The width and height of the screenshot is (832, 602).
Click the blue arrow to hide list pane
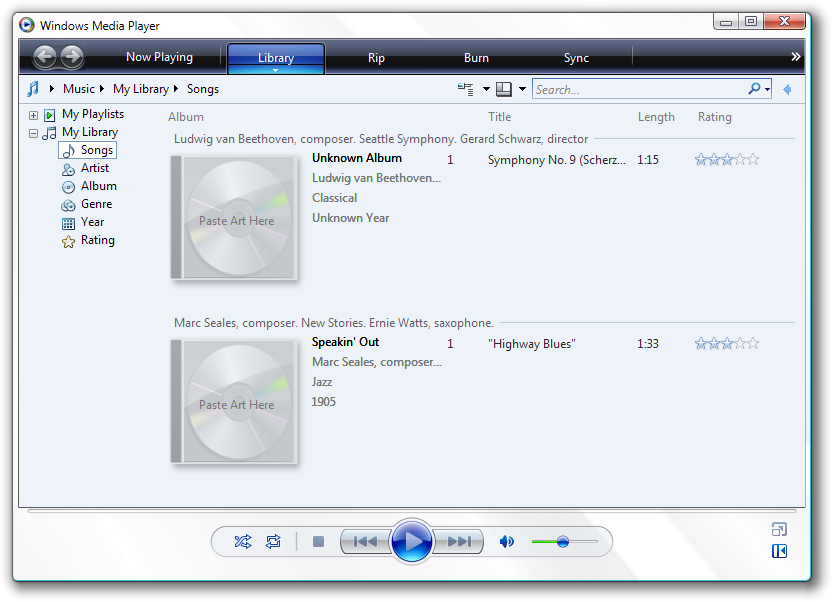click(x=787, y=89)
